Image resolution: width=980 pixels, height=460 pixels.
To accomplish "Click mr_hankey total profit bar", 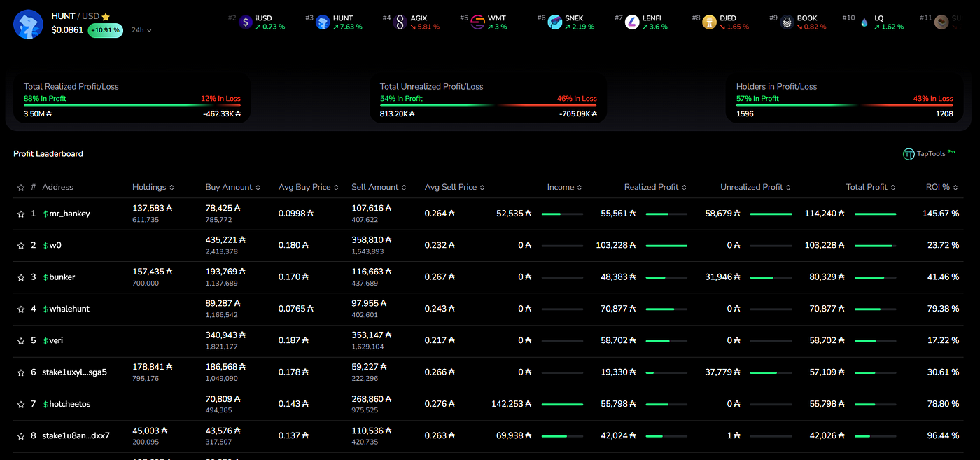I will click(x=875, y=214).
